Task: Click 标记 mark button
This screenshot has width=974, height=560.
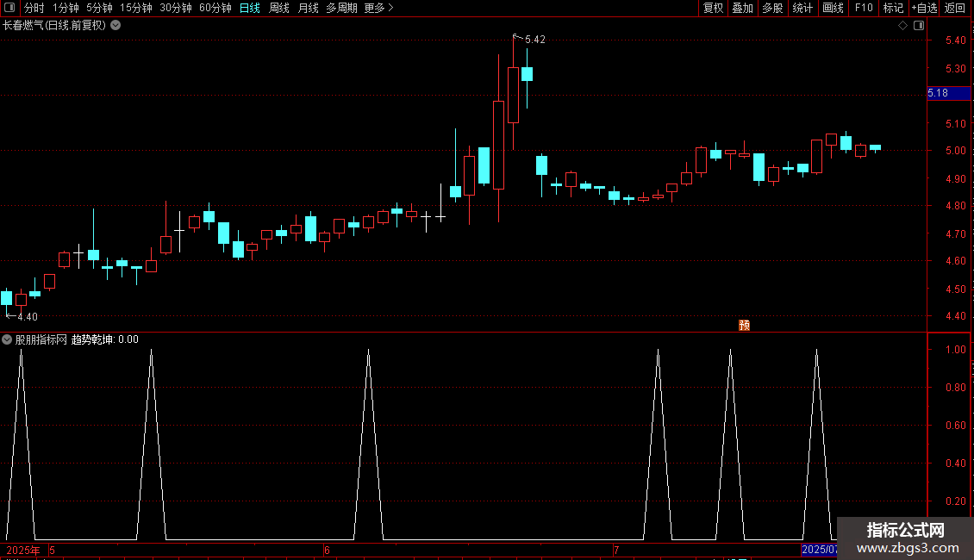Action: 893,8
